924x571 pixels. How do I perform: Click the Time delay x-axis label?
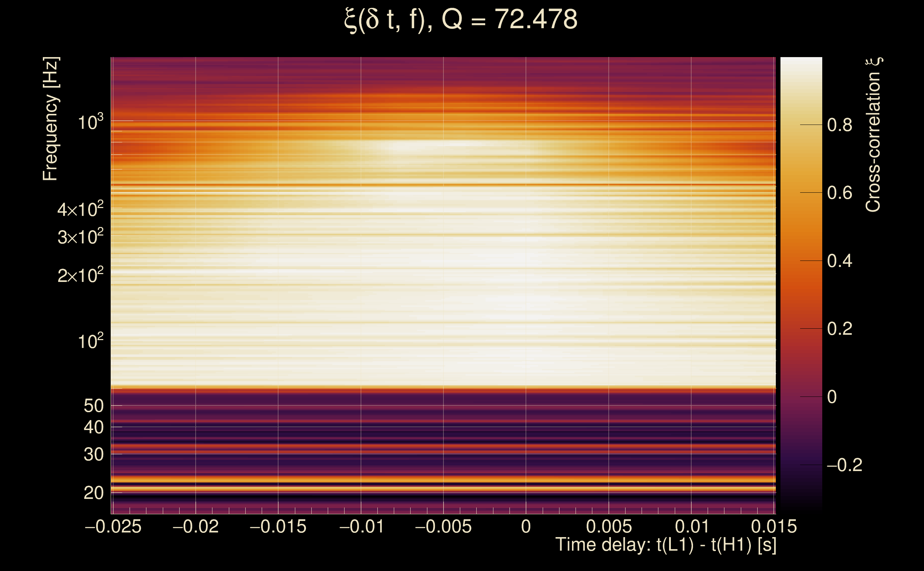pyautogui.click(x=666, y=545)
